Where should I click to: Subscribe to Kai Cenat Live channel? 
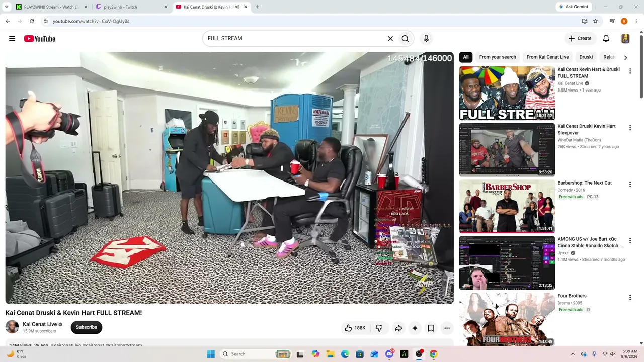pyautogui.click(x=87, y=327)
